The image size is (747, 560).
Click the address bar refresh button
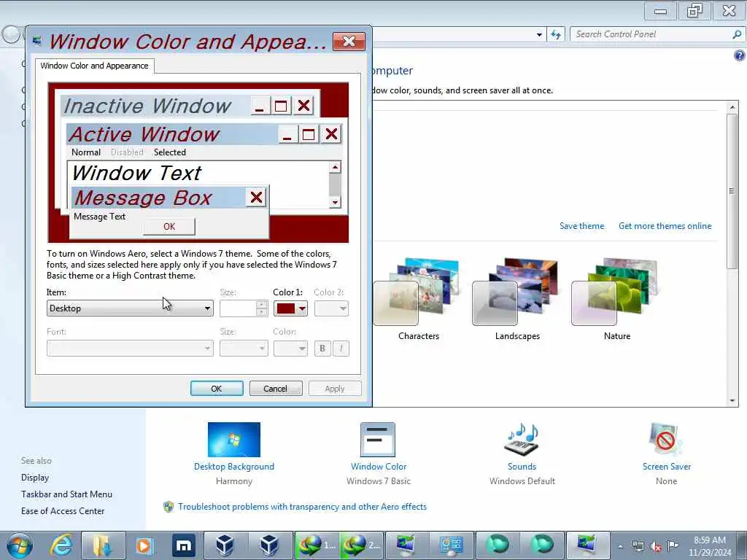coord(555,34)
